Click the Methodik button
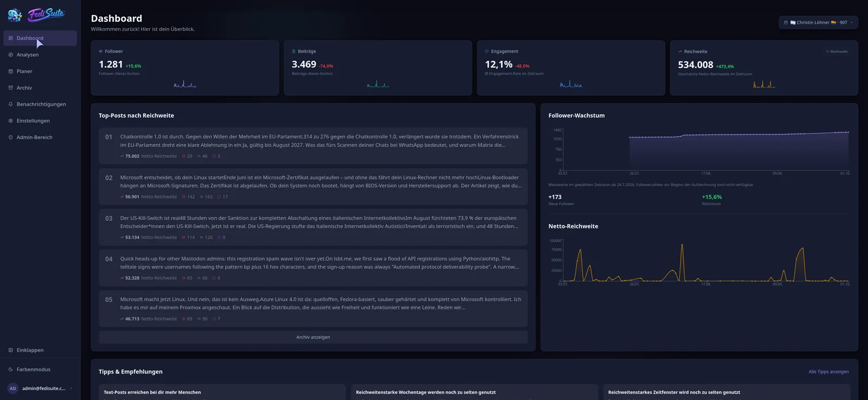This screenshot has width=868, height=400. pos(837,52)
